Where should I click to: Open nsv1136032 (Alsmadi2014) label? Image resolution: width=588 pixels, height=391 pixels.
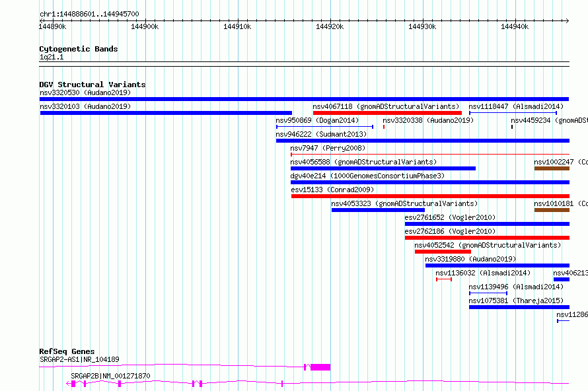click(483, 273)
